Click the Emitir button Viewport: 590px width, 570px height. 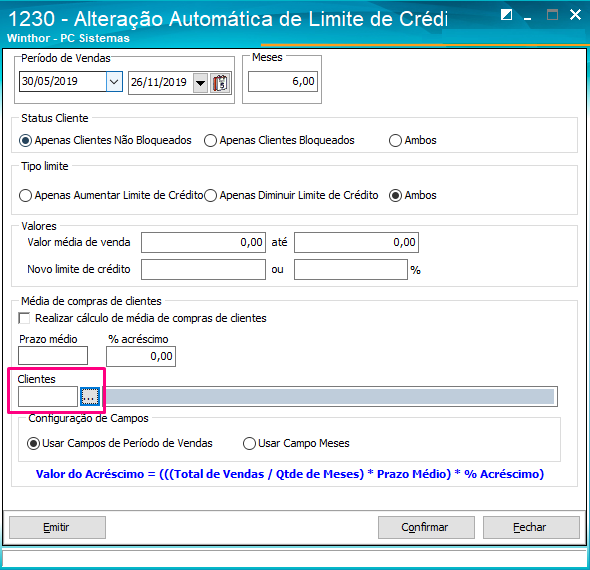click(x=57, y=527)
